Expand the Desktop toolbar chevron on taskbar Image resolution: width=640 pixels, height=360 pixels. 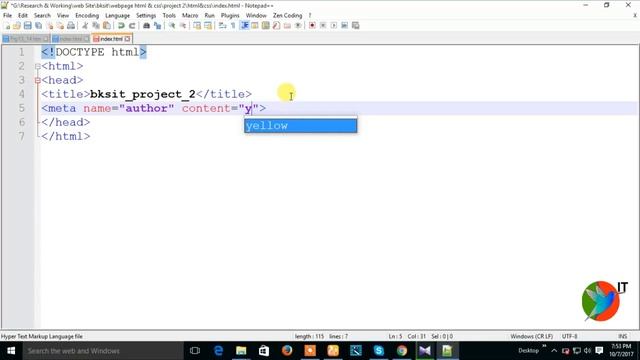(x=544, y=346)
